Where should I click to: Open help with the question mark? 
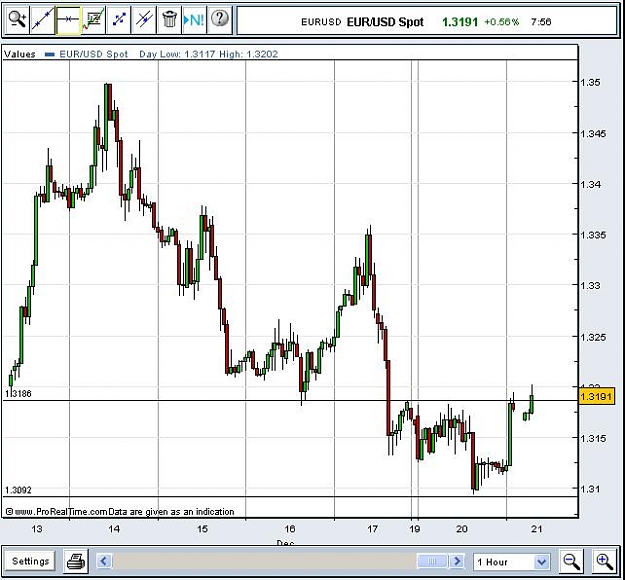220,19
